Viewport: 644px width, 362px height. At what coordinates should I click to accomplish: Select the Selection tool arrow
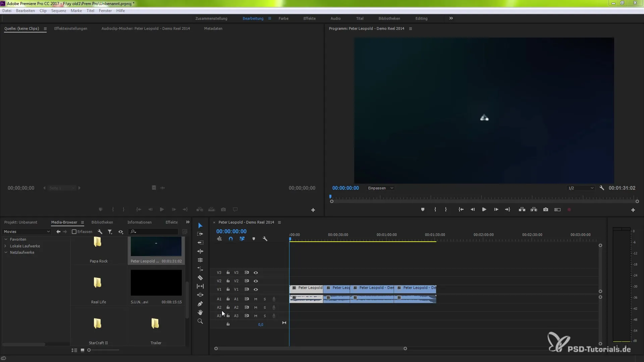click(200, 226)
